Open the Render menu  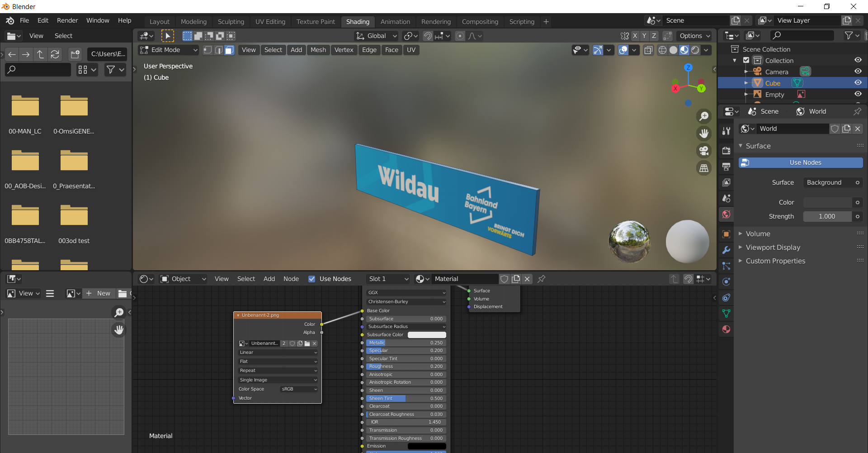pos(67,20)
